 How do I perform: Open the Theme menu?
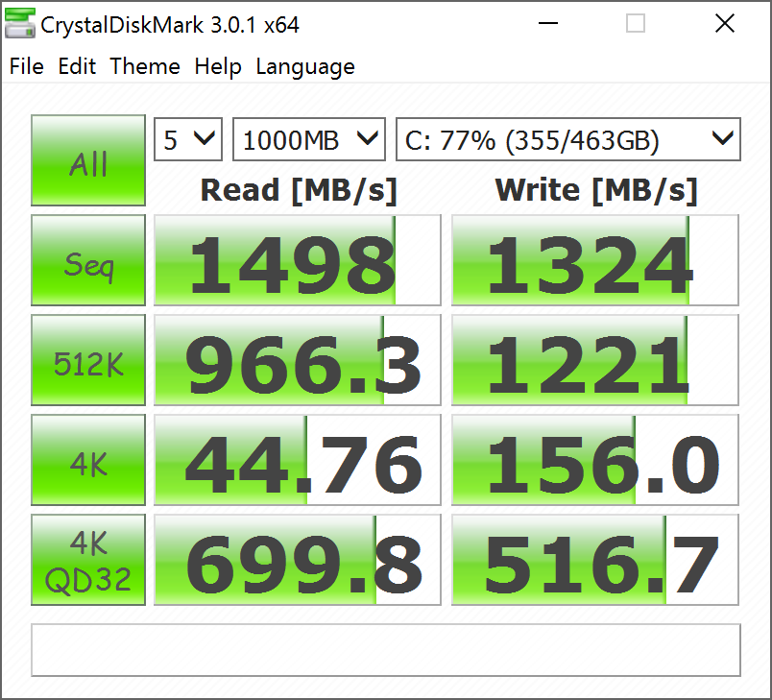145,66
